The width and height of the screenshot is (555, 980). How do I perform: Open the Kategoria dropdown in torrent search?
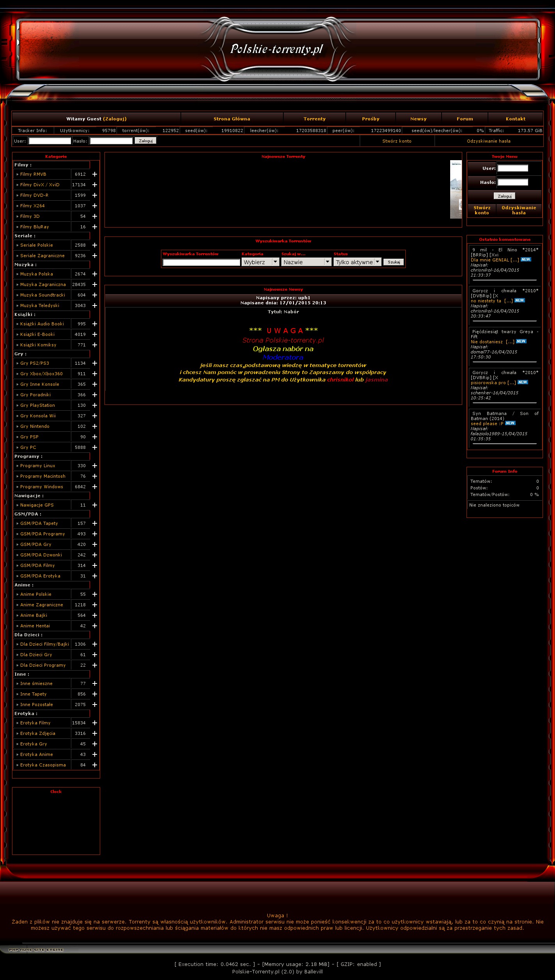pyautogui.click(x=260, y=262)
